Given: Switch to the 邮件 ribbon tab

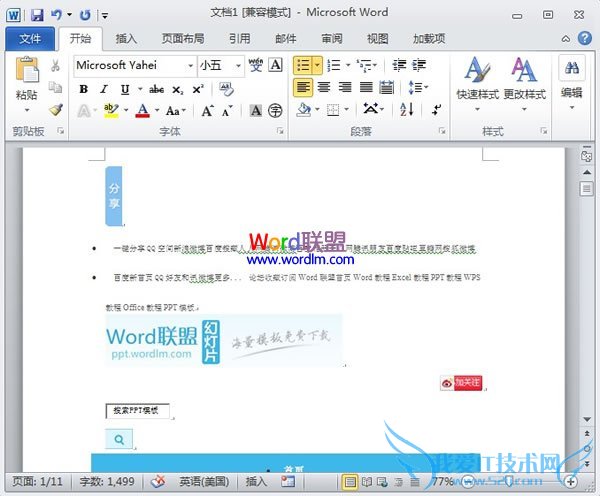Looking at the screenshot, I should (x=285, y=39).
